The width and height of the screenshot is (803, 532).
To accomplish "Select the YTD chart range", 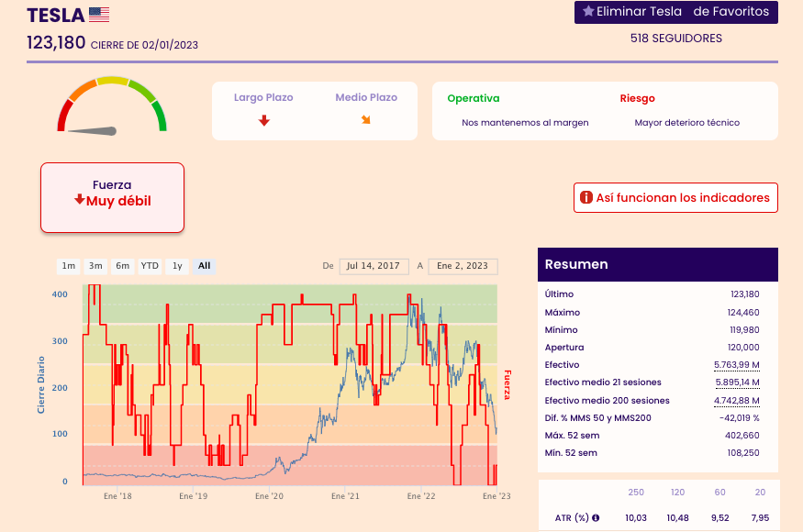I will [150, 266].
